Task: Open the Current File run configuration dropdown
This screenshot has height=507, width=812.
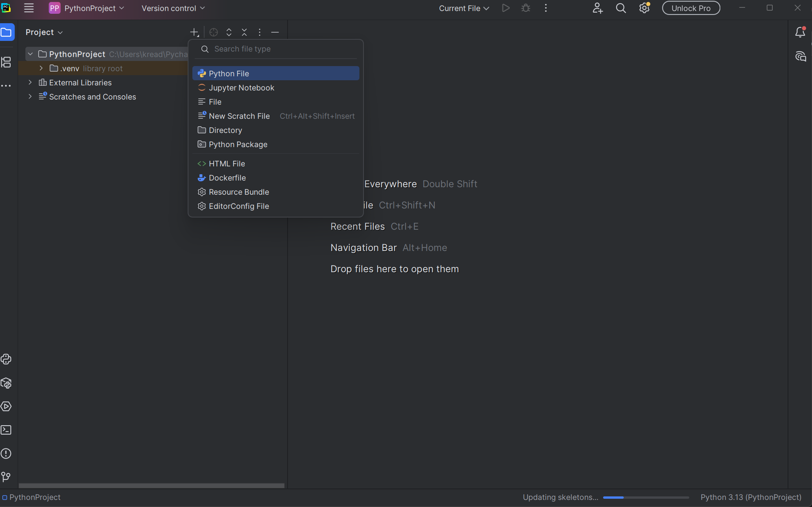Action: (464, 8)
